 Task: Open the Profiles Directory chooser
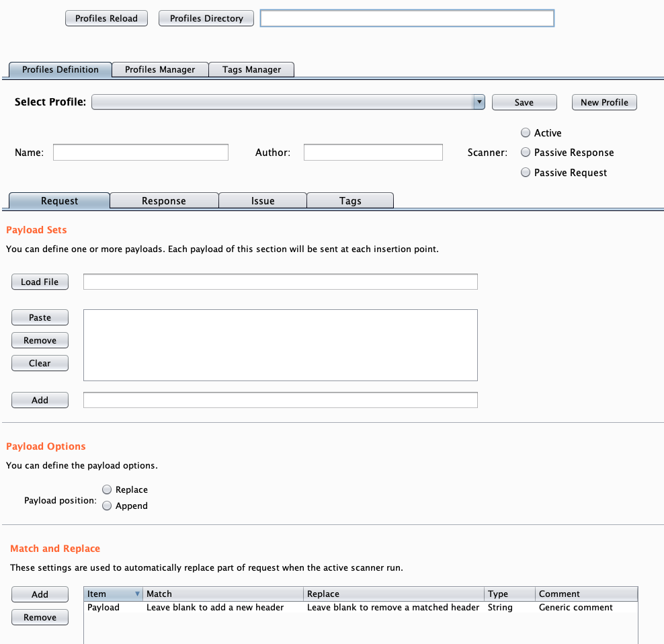pyautogui.click(x=206, y=18)
